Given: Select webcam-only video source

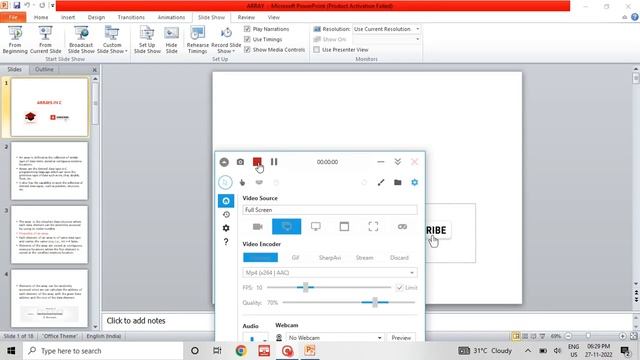Looking at the screenshot, I should pos(258,227).
